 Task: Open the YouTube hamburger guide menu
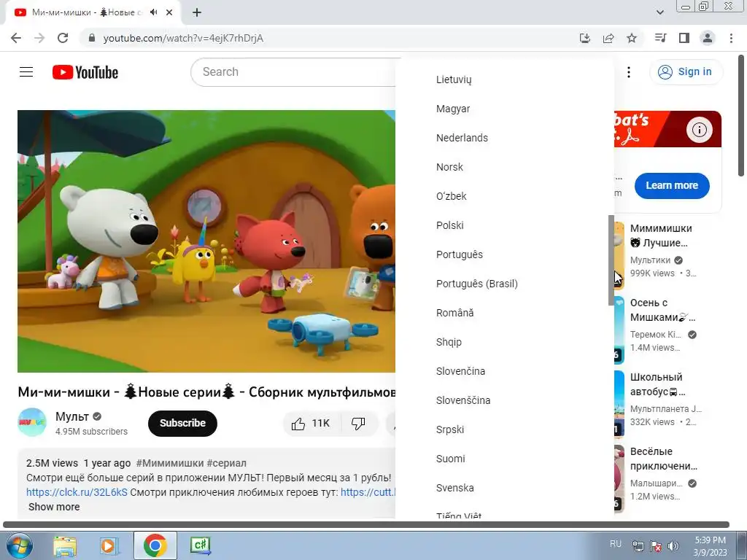point(26,72)
